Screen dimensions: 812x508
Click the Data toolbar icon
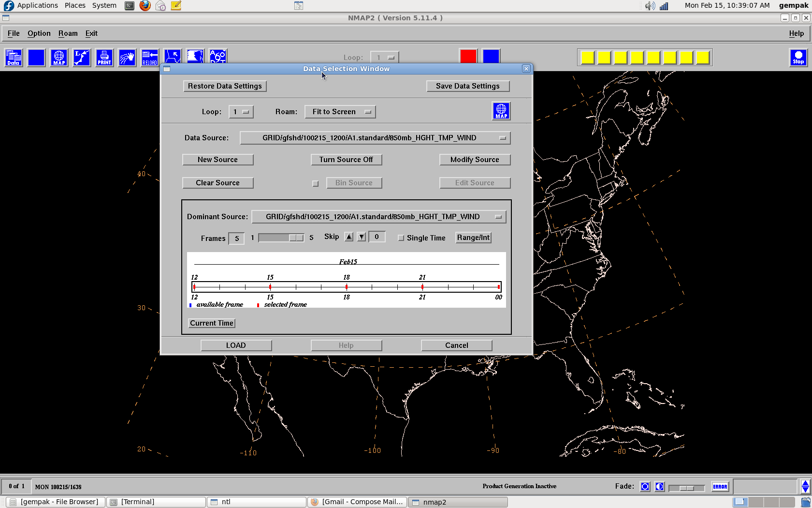[14, 58]
